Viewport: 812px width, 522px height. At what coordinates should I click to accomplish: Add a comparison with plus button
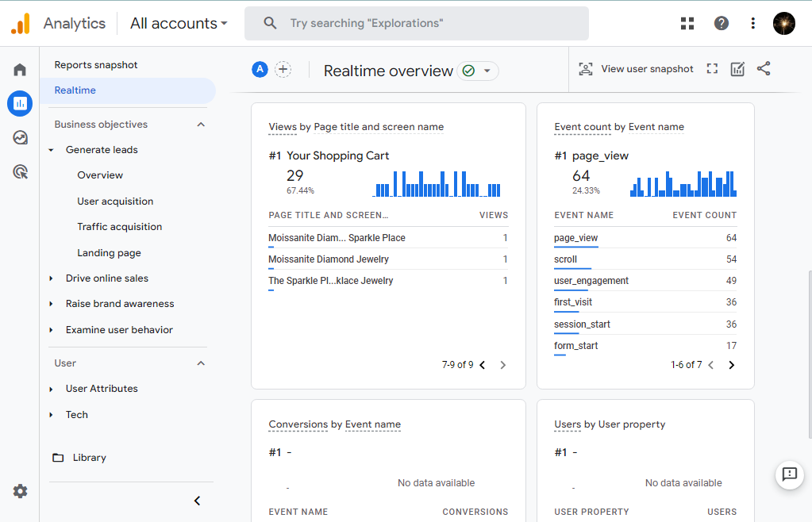283,69
